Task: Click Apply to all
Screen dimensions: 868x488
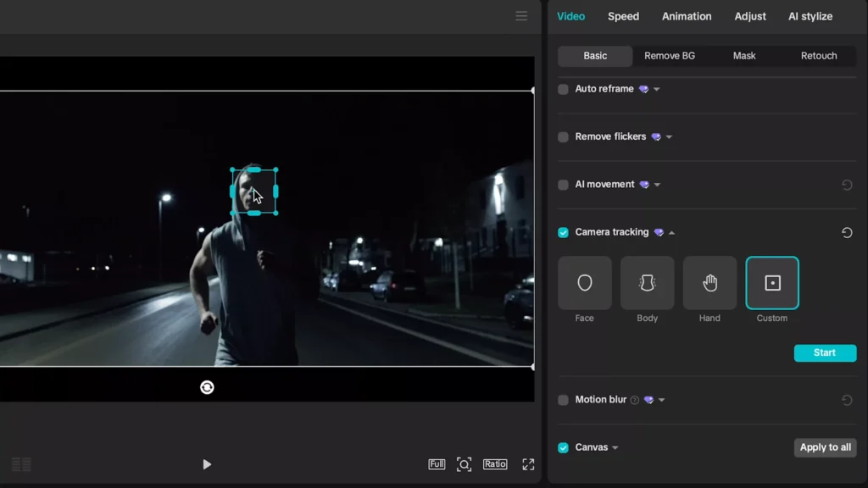Action: click(825, 447)
